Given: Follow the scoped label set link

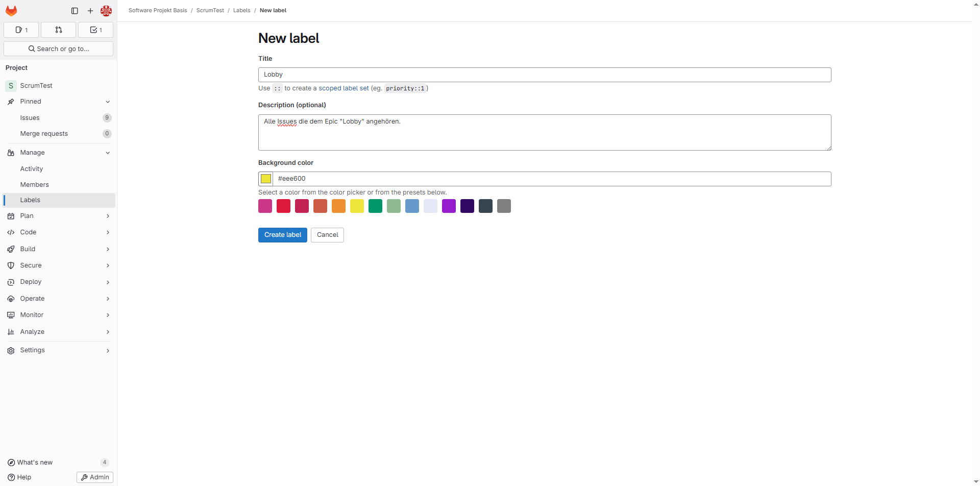Looking at the screenshot, I should tap(344, 88).
